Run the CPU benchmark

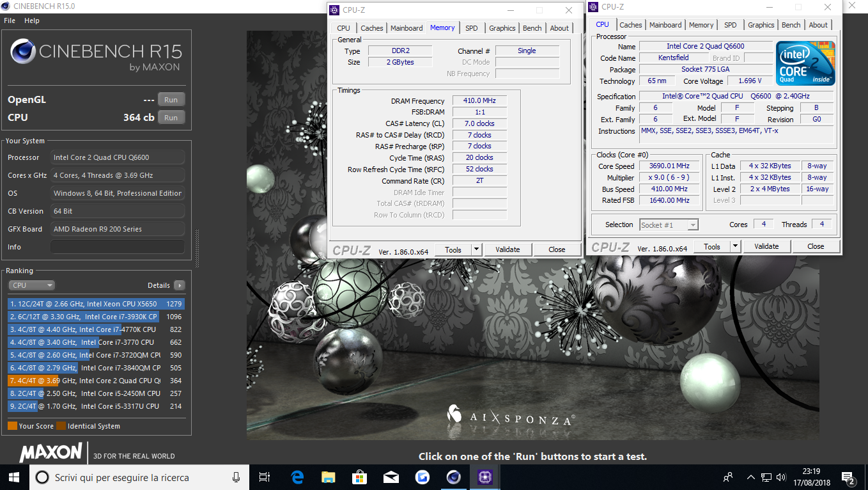171,118
